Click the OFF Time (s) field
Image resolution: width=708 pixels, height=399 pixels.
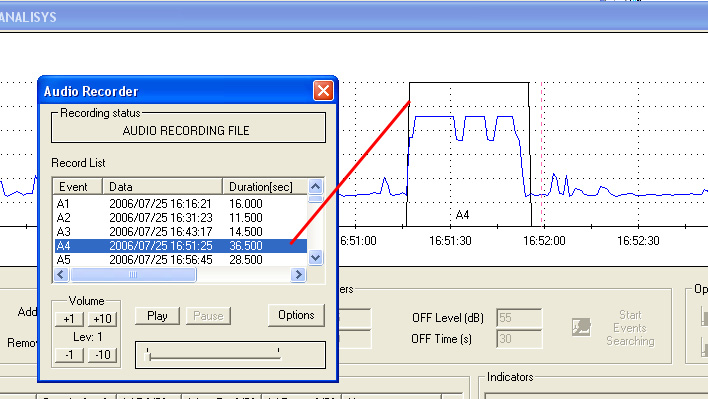(519, 339)
